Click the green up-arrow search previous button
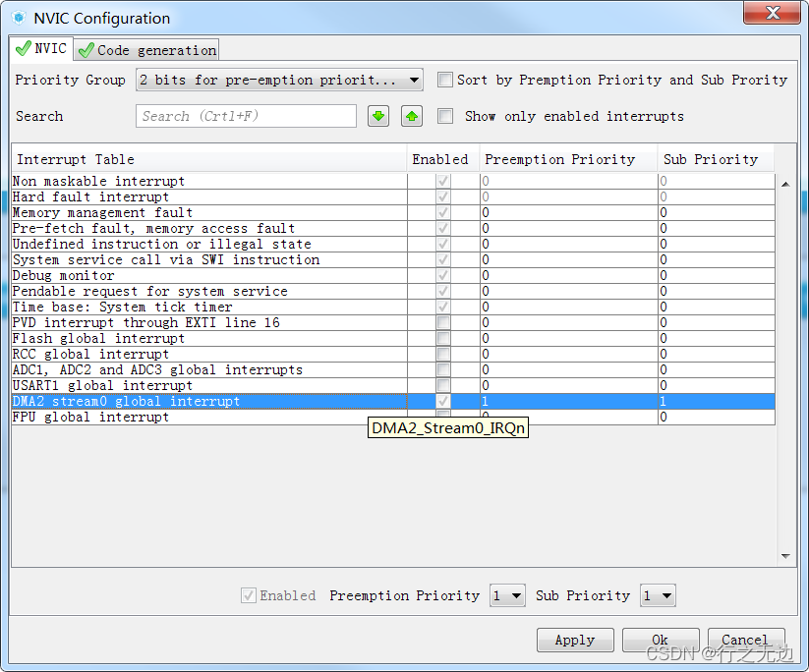This screenshot has width=809, height=672. coord(412,116)
